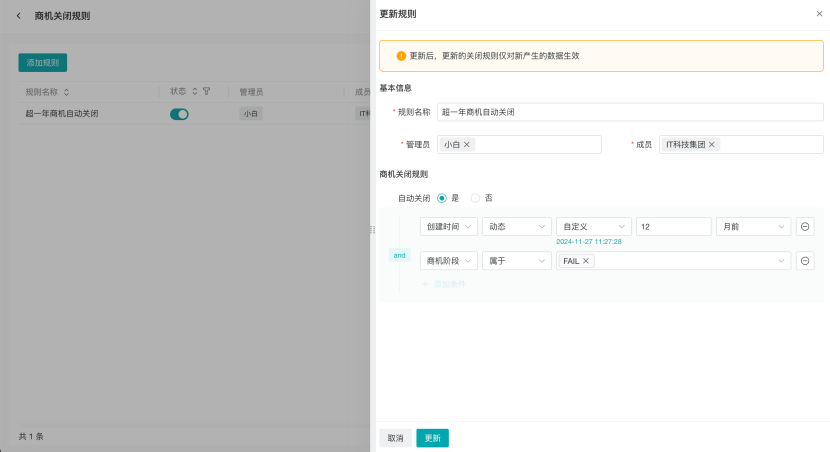Open the 商机阶段 field dropdown
The image size is (830, 452).
[448, 261]
